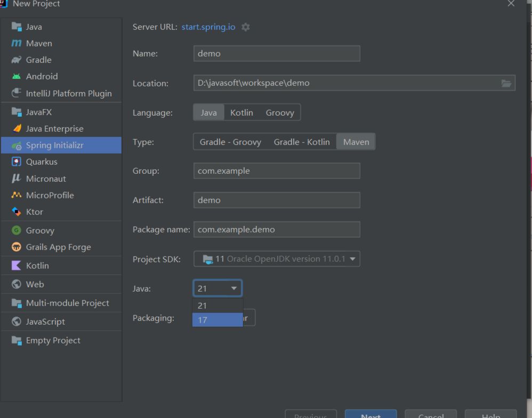Select Java Enterprise project type
532x418 pixels.
pyautogui.click(x=54, y=128)
